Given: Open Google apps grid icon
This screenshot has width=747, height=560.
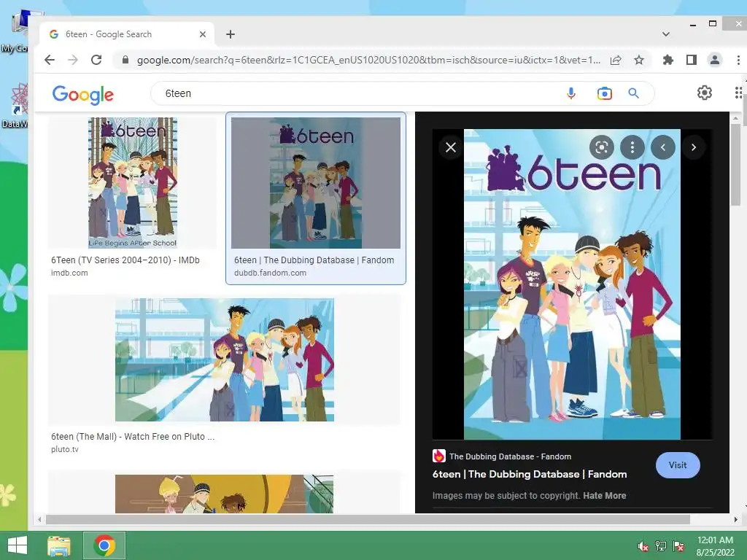Looking at the screenshot, I should click(x=738, y=93).
